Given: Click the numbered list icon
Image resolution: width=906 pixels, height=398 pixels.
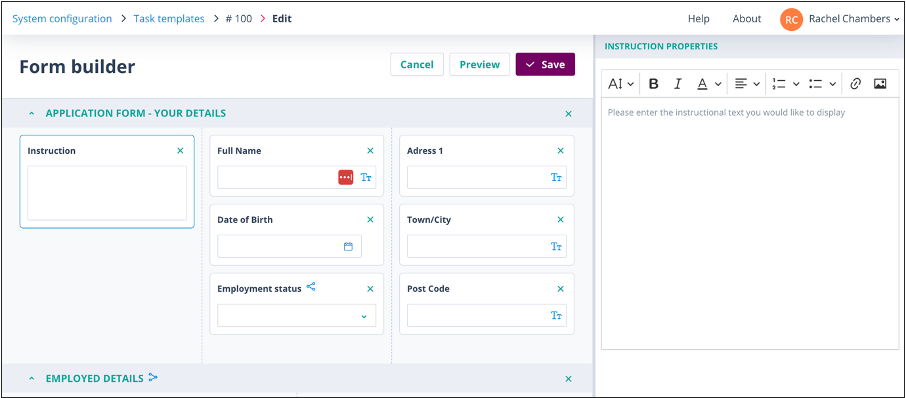Looking at the screenshot, I should tap(778, 84).
